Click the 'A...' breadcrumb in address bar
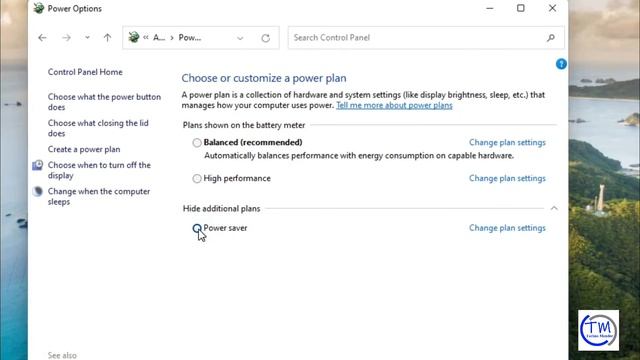The width and height of the screenshot is (640, 360). point(159,38)
